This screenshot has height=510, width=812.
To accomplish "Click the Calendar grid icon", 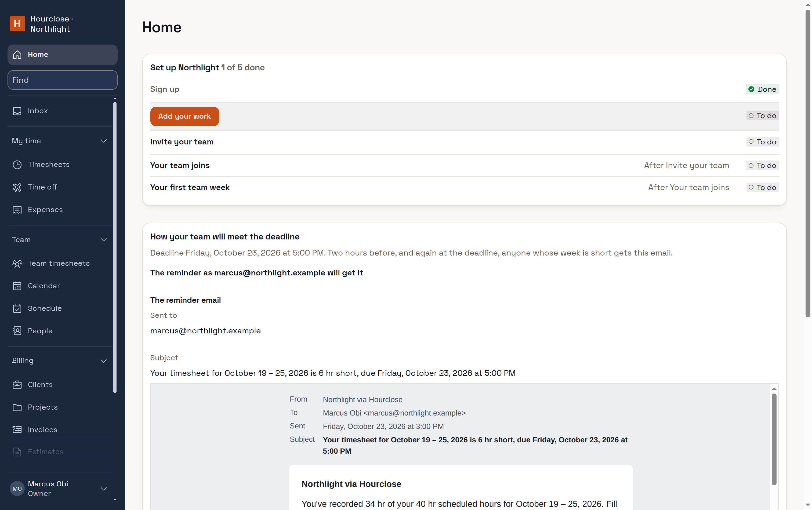I will pos(17,286).
